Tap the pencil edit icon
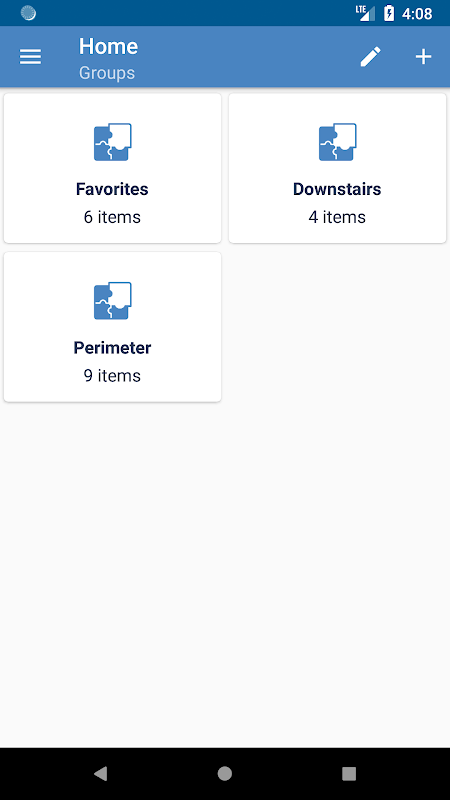Viewport: 450px width, 800px height. (x=370, y=57)
